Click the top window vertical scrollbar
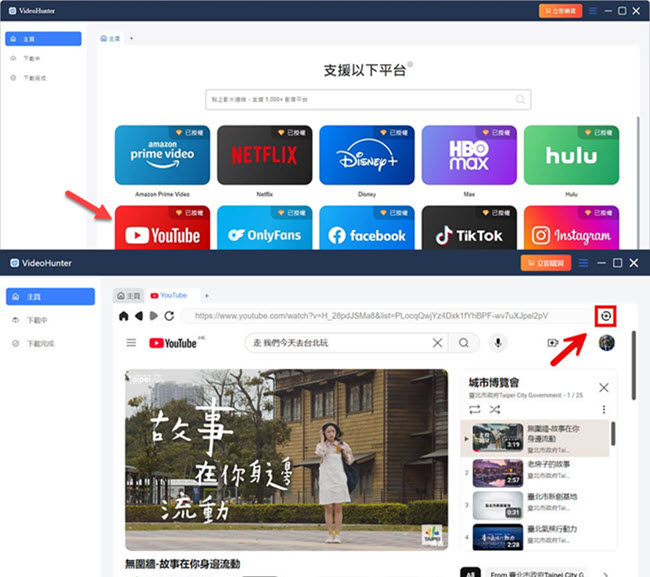Viewport: 650px width, 577px height. (x=638, y=182)
